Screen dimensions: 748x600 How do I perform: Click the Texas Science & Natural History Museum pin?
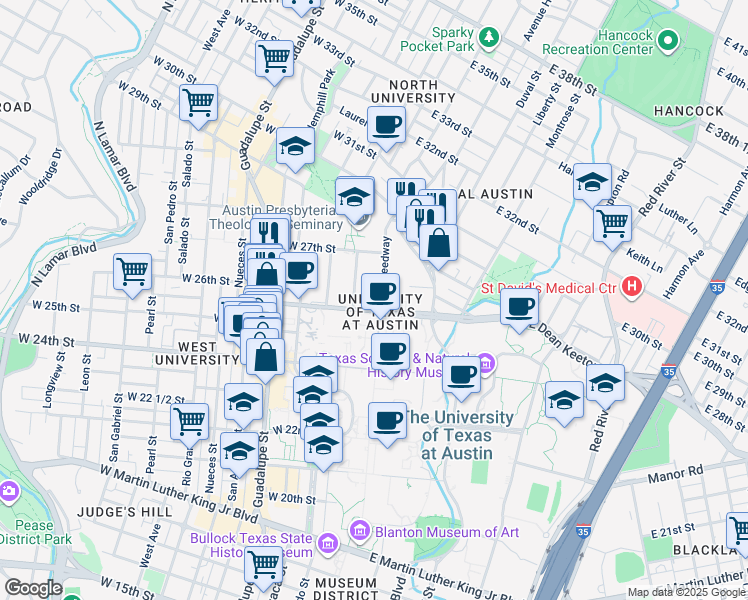pyautogui.click(x=486, y=362)
